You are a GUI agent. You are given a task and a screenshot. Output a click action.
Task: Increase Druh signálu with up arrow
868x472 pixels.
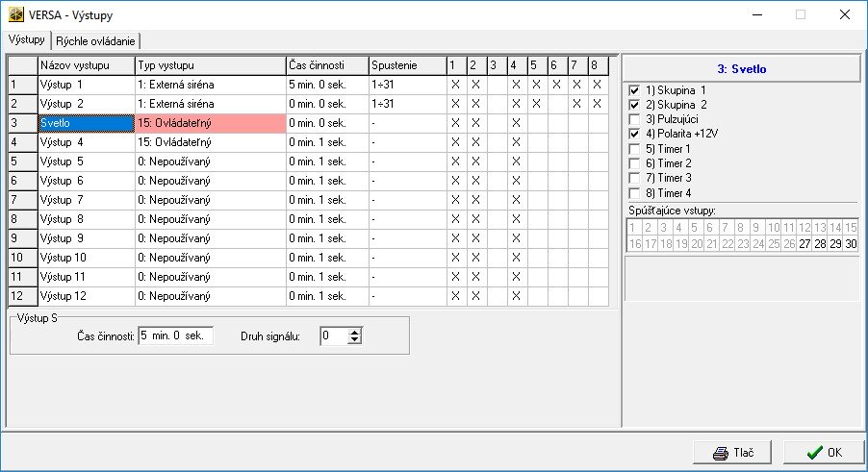pyautogui.click(x=355, y=332)
